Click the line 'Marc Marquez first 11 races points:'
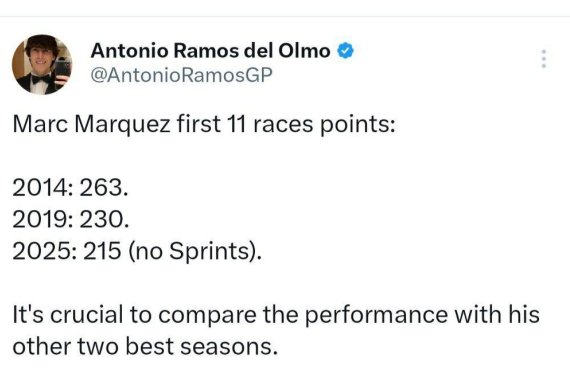Viewport: 570px width, 369px height. 204,125
